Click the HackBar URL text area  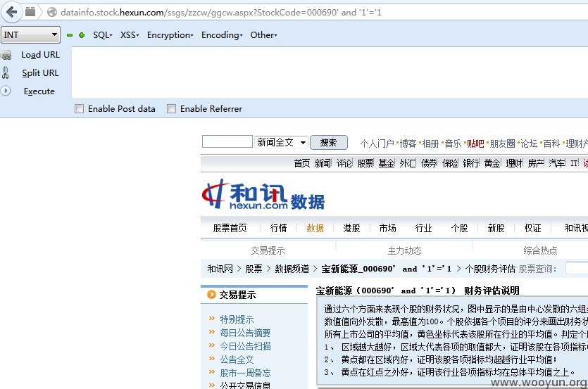coord(330,72)
